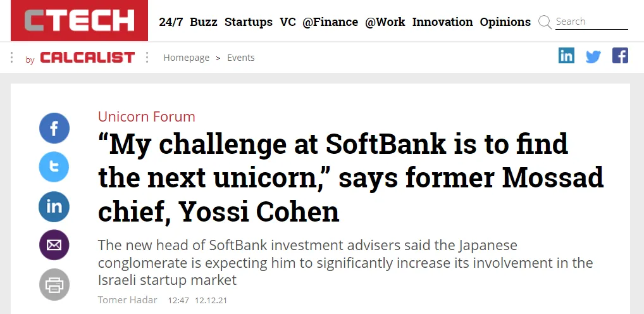
Task: Go to the Buzz section
Action: click(x=204, y=22)
